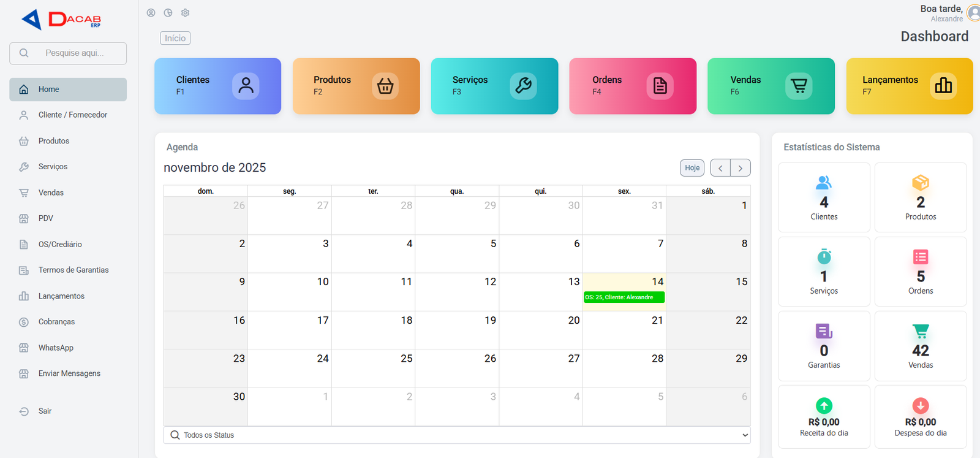This screenshot has width=980, height=458.
Task: Select WhatsApp in the sidebar
Action: point(56,348)
